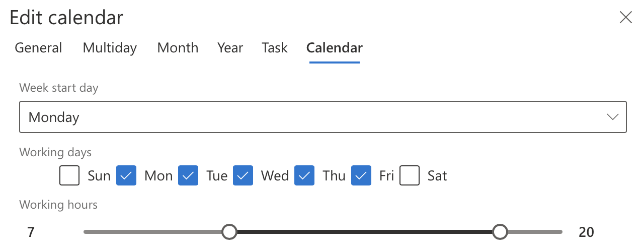This screenshot has height=250, width=644.
Task: Check the Sat working day box
Action: point(410,175)
